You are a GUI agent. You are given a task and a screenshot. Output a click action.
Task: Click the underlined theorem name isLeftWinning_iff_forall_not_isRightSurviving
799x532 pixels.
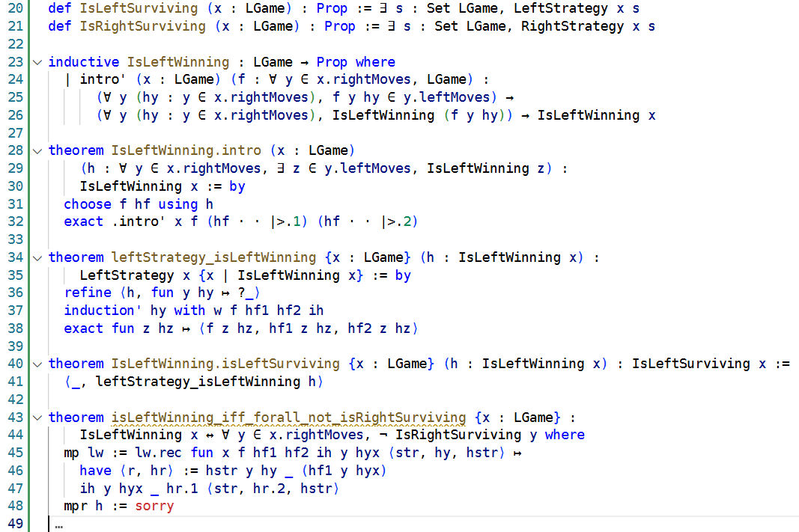288,418
